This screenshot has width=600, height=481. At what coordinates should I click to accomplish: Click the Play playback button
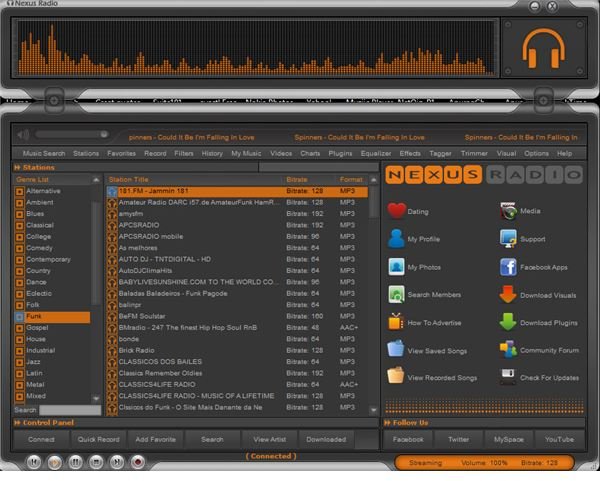55,462
